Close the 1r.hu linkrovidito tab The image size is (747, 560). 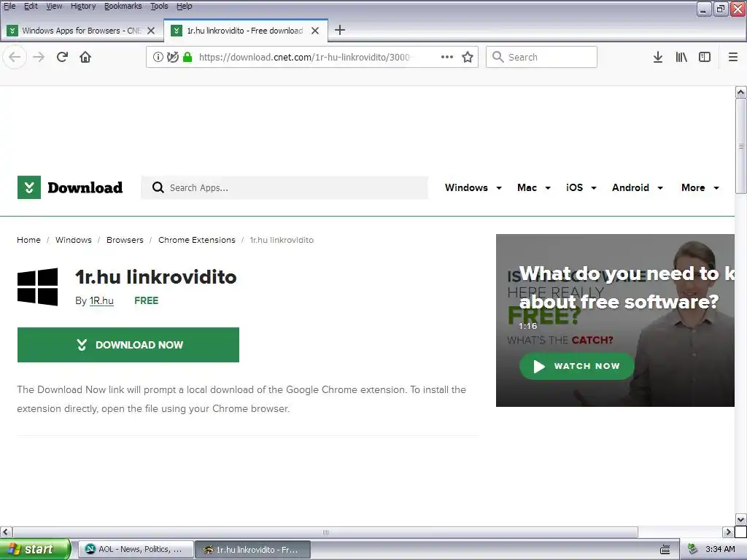click(315, 31)
